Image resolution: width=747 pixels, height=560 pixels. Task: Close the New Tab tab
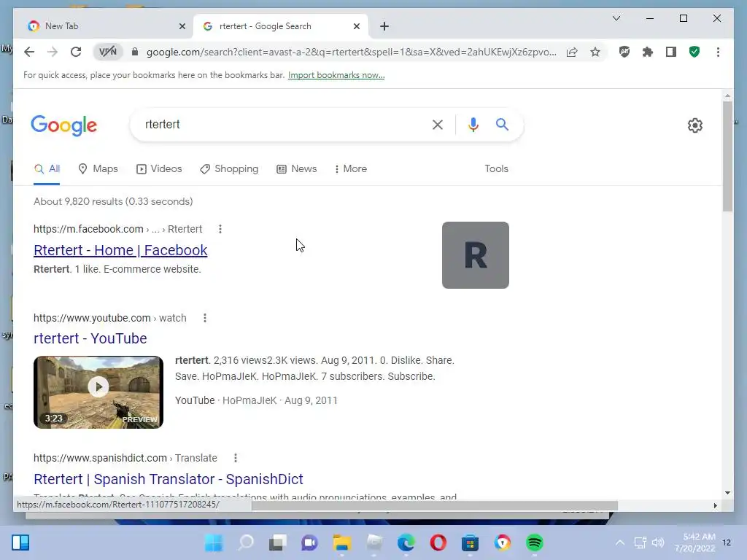click(182, 26)
